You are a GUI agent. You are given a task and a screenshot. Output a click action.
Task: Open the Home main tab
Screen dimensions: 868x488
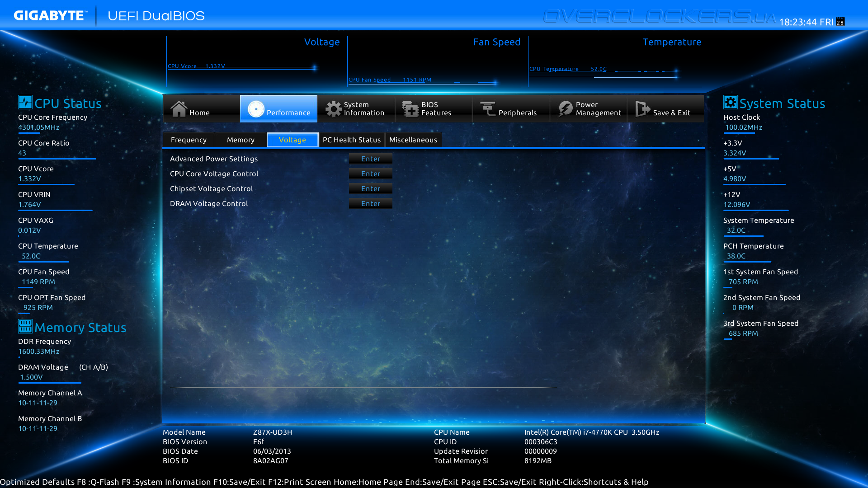pyautogui.click(x=201, y=108)
